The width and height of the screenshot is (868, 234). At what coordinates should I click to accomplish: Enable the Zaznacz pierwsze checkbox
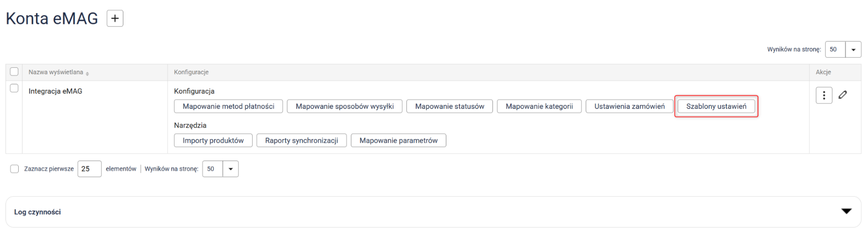click(x=15, y=169)
